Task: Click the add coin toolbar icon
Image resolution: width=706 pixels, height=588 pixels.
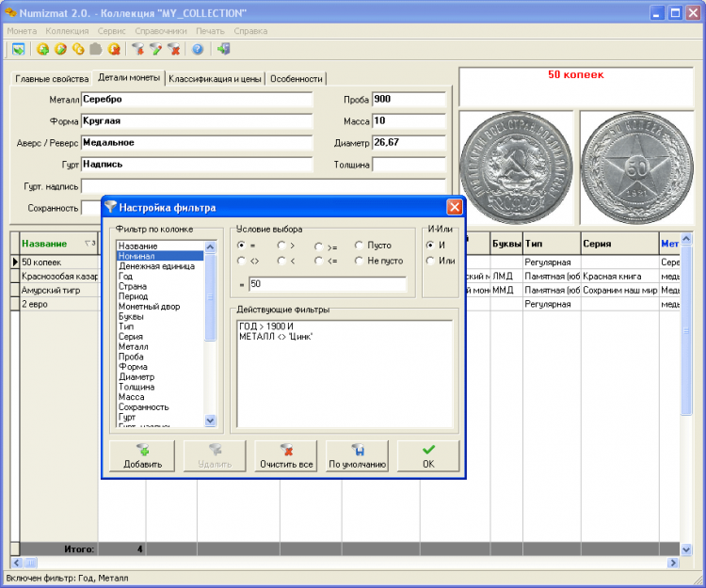Action: 42,49
